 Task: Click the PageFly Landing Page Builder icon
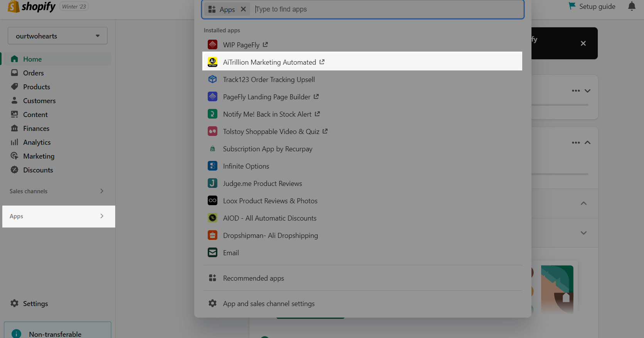(212, 97)
